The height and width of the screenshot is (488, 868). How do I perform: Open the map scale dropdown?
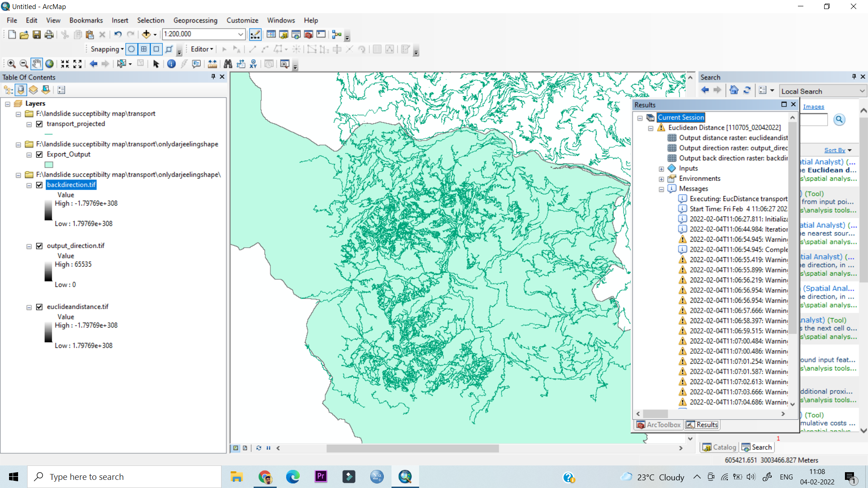(x=240, y=34)
